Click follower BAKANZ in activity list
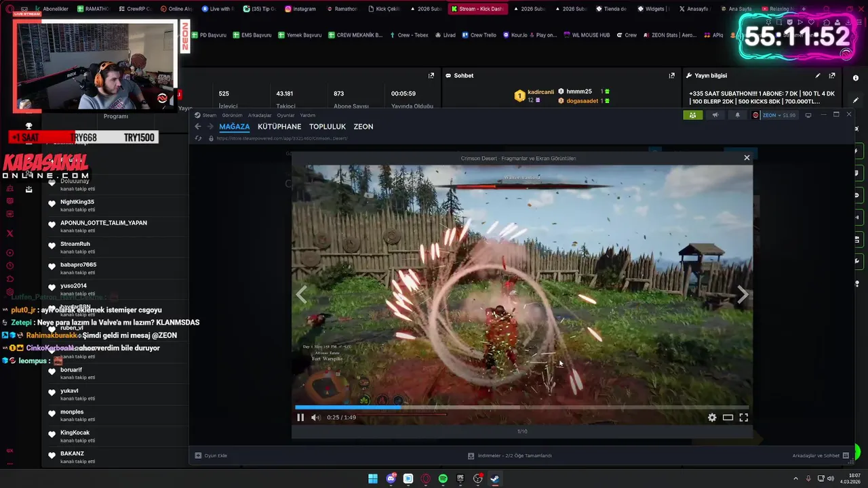 72,453
